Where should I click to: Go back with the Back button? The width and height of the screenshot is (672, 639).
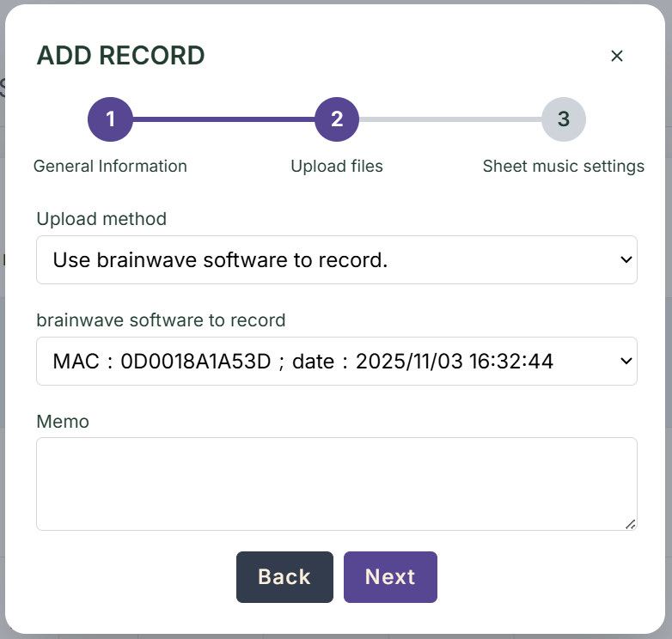pos(284,577)
